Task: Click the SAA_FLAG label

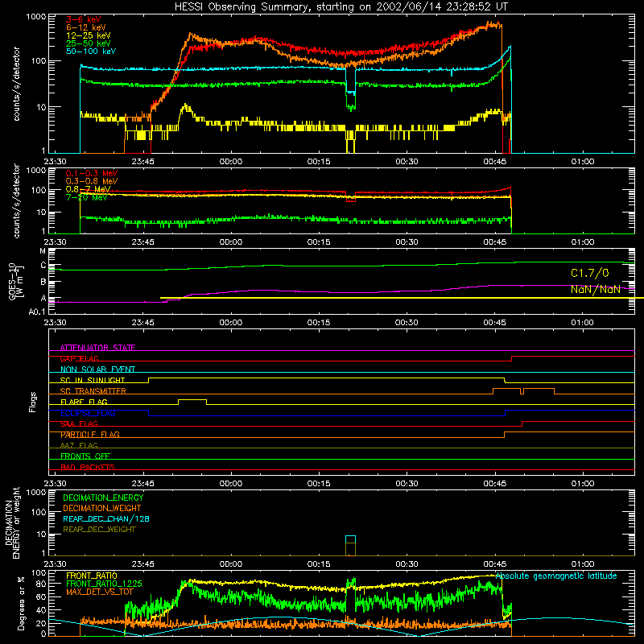Action: pos(79,424)
